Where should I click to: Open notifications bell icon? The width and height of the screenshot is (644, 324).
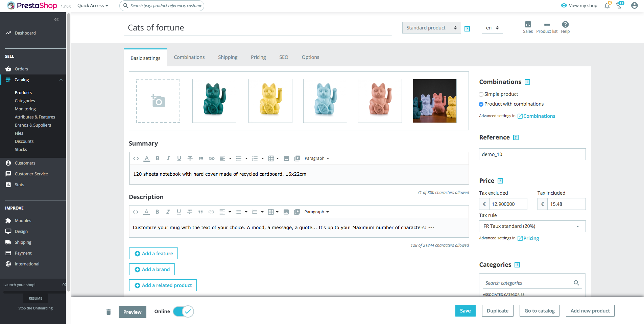607,5
